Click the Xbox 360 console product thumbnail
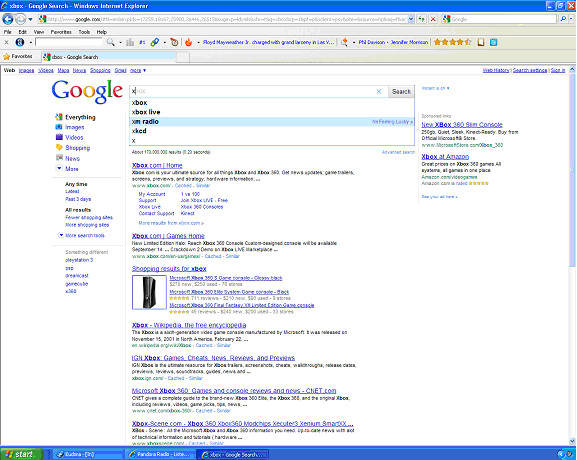 [149, 292]
